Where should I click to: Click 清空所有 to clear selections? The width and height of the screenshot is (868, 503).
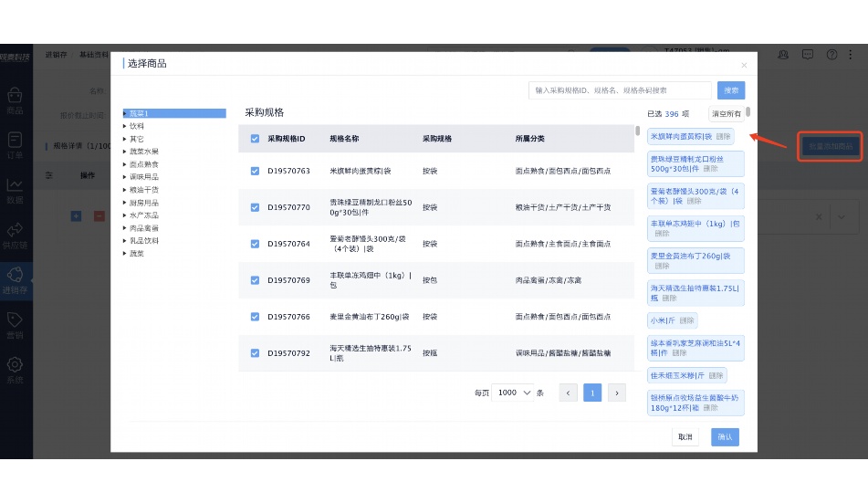[x=727, y=114]
